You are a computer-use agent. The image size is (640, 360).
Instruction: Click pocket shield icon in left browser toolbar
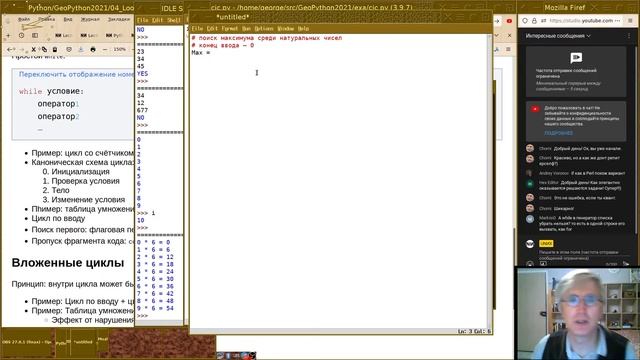tap(69, 49)
